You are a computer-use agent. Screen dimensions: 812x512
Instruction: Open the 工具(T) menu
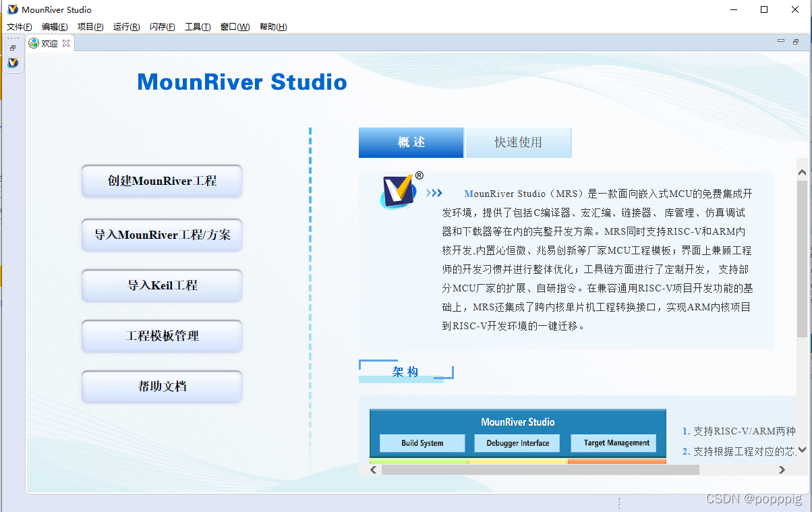click(x=198, y=27)
